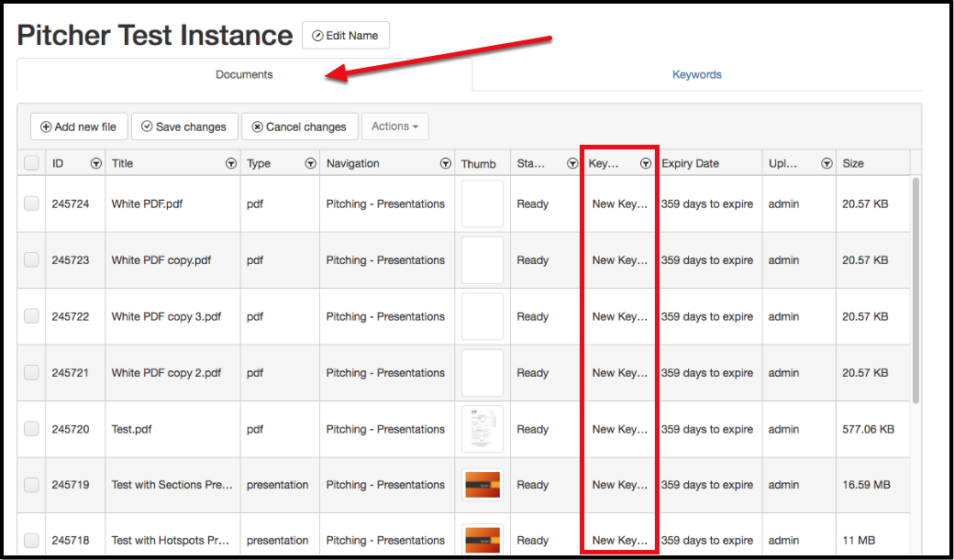Click the Cancel changes button
This screenshot has width=954, height=560.
click(x=299, y=126)
